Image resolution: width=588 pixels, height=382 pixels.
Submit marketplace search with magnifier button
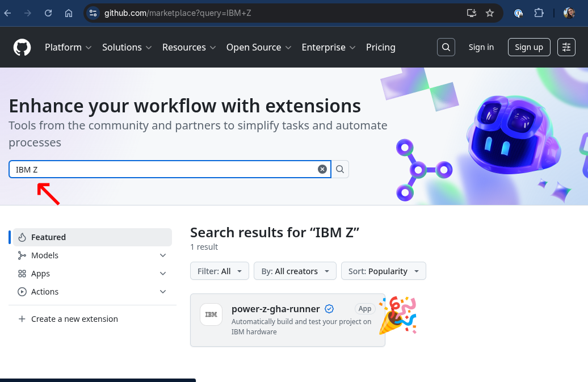(340, 169)
